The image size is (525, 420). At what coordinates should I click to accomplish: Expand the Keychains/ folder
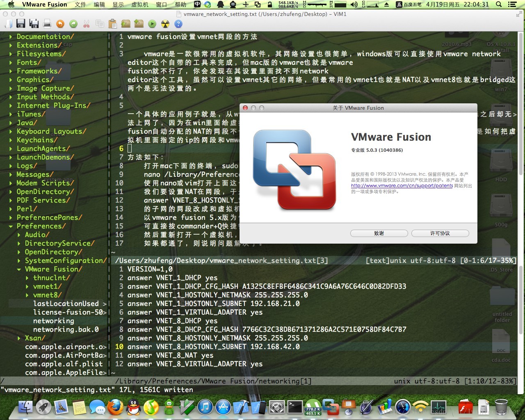[11, 140]
